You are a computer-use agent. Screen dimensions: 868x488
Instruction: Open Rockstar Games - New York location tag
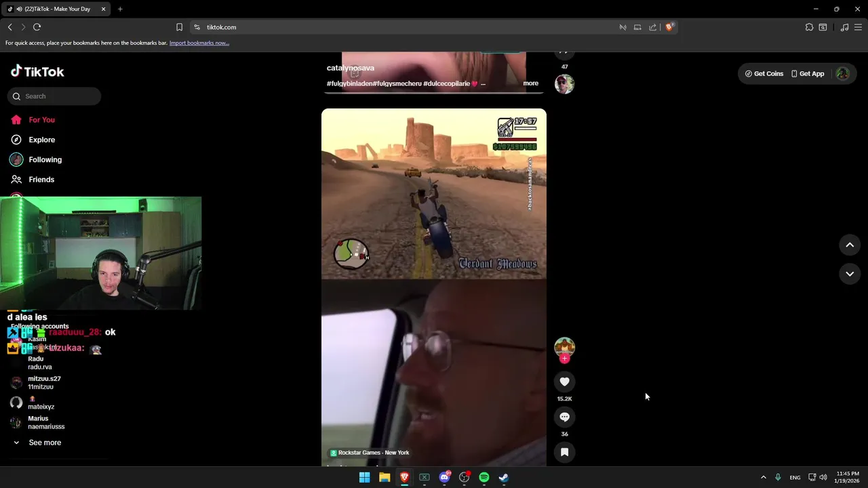click(x=370, y=453)
